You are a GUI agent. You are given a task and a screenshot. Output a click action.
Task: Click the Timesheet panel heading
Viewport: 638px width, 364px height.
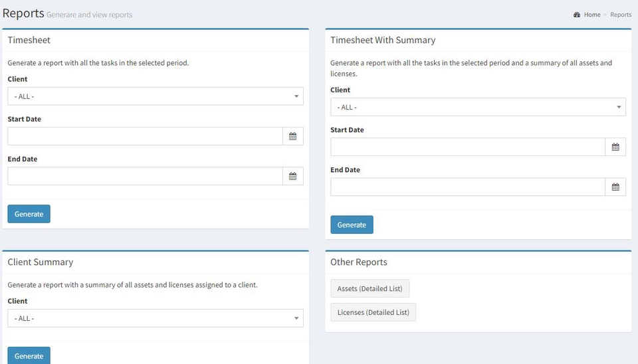(x=29, y=40)
